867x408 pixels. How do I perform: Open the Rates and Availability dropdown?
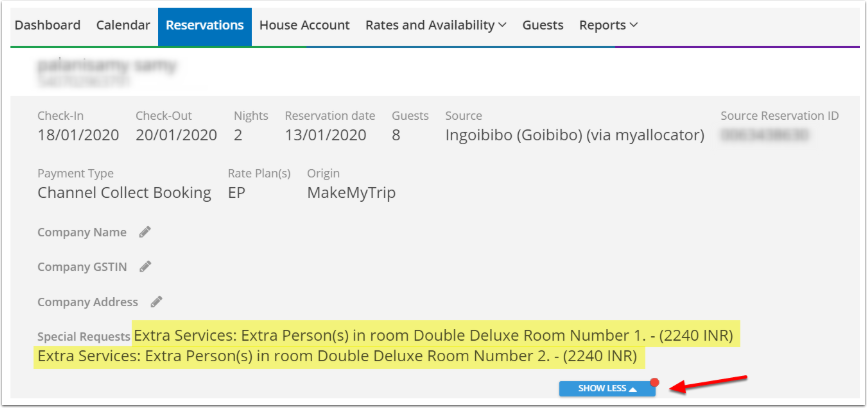coord(435,25)
